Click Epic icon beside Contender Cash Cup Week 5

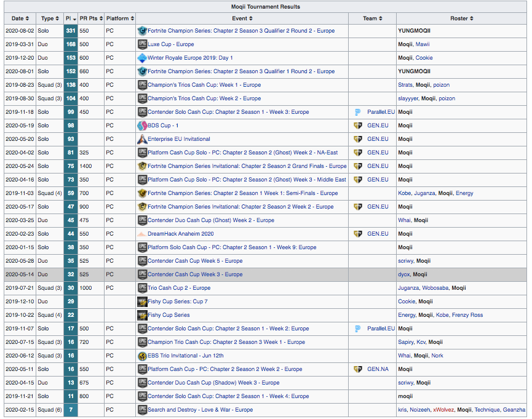[142, 261]
